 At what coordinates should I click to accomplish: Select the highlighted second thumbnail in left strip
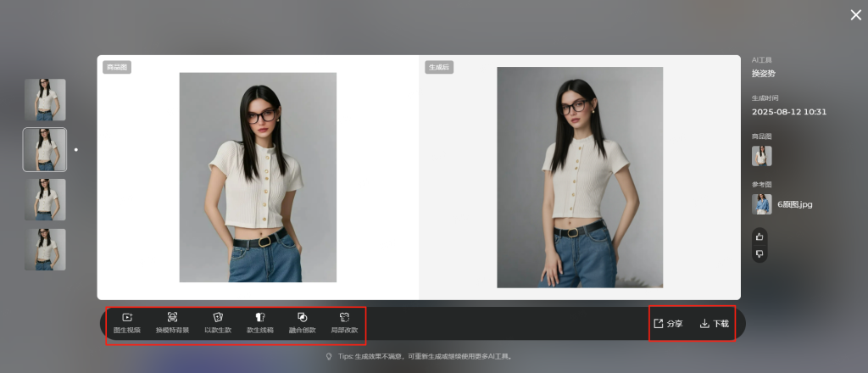click(45, 149)
